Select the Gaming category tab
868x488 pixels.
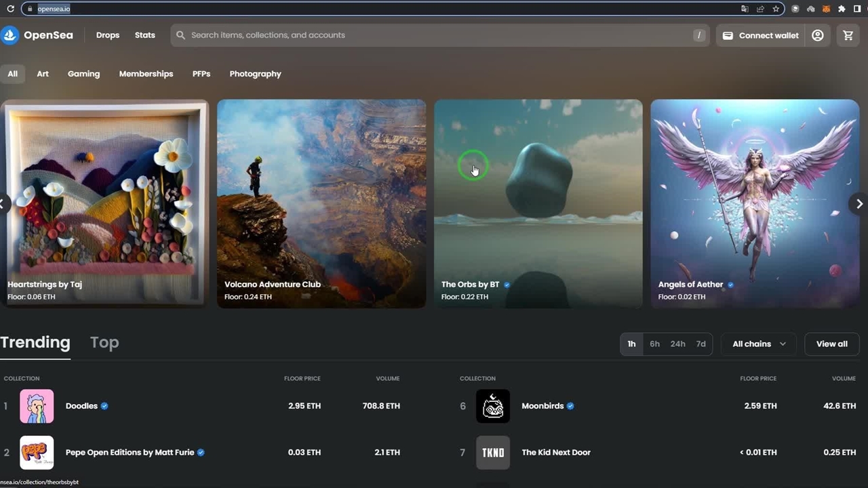click(x=83, y=74)
